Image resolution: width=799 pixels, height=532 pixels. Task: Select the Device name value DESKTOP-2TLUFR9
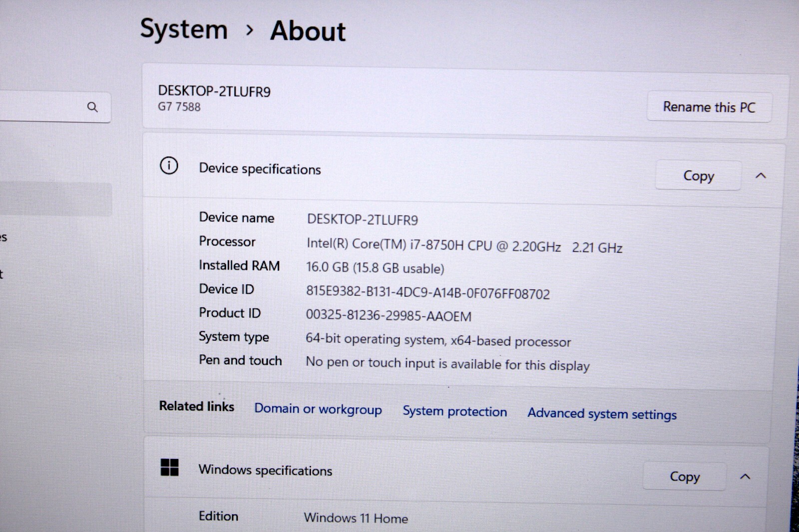point(363,220)
